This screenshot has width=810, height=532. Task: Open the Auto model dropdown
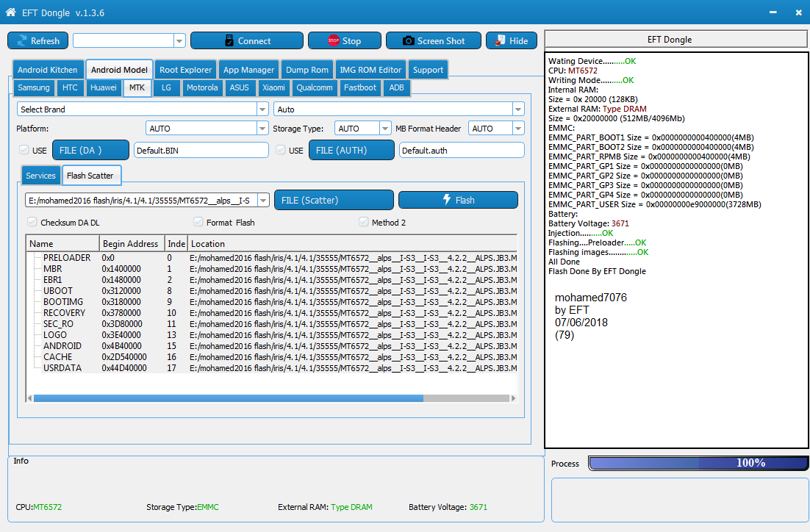pyautogui.click(x=518, y=109)
